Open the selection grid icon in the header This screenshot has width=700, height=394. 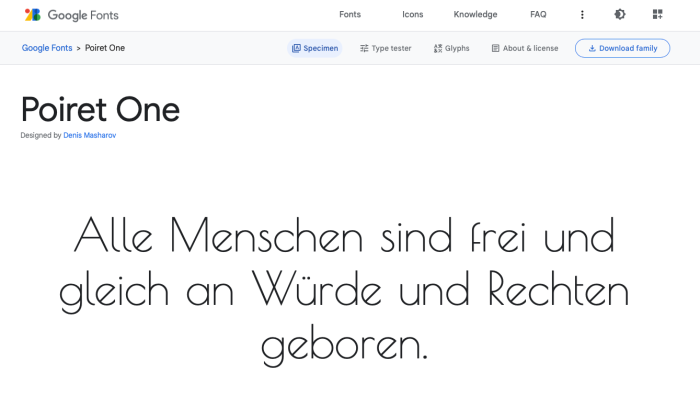657,14
